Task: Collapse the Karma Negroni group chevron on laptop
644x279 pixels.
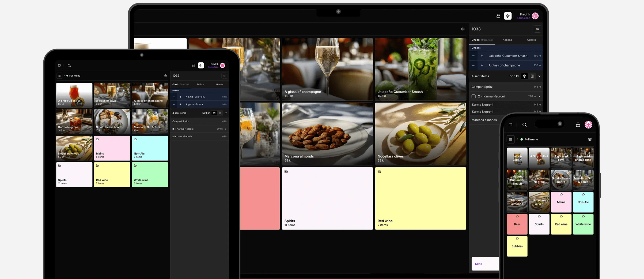Action: pos(539,96)
